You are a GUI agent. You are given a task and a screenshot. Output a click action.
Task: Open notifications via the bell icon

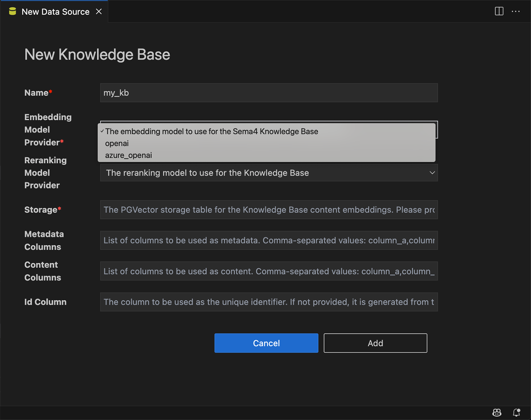[x=516, y=413]
